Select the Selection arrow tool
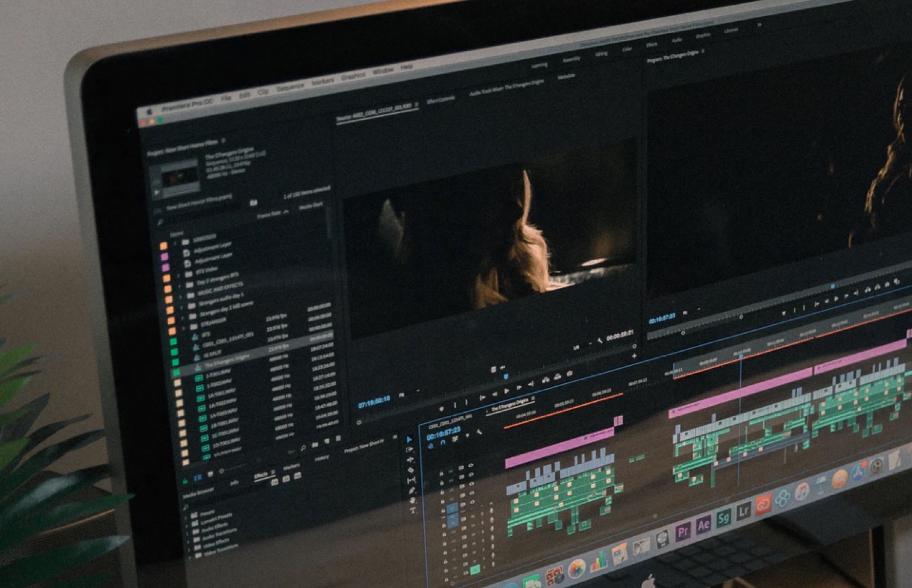The height and width of the screenshot is (588, 912). coord(409,440)
